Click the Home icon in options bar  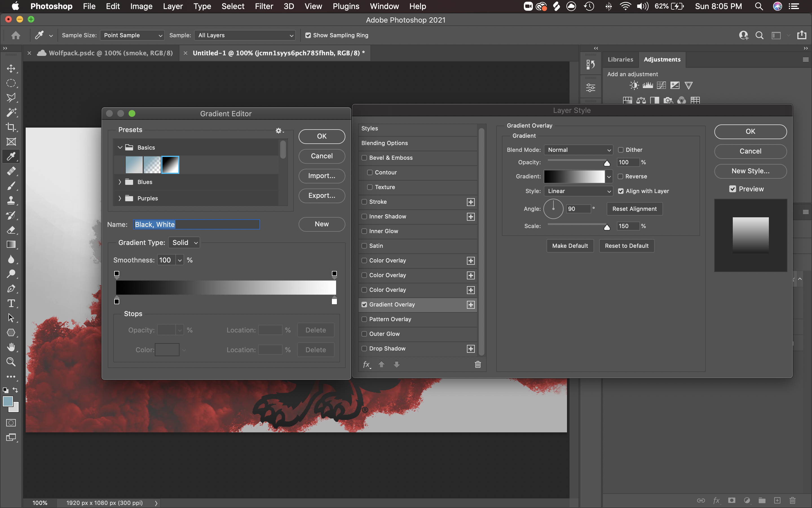[x=16, y=35]
